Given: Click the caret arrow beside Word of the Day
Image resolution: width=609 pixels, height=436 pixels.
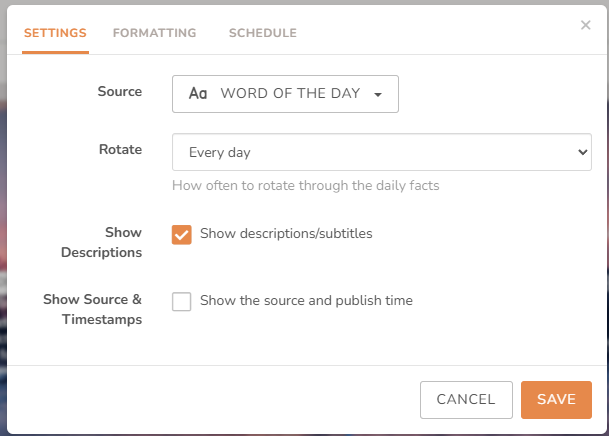Looking at the screenshot, I should pos(378,95).
